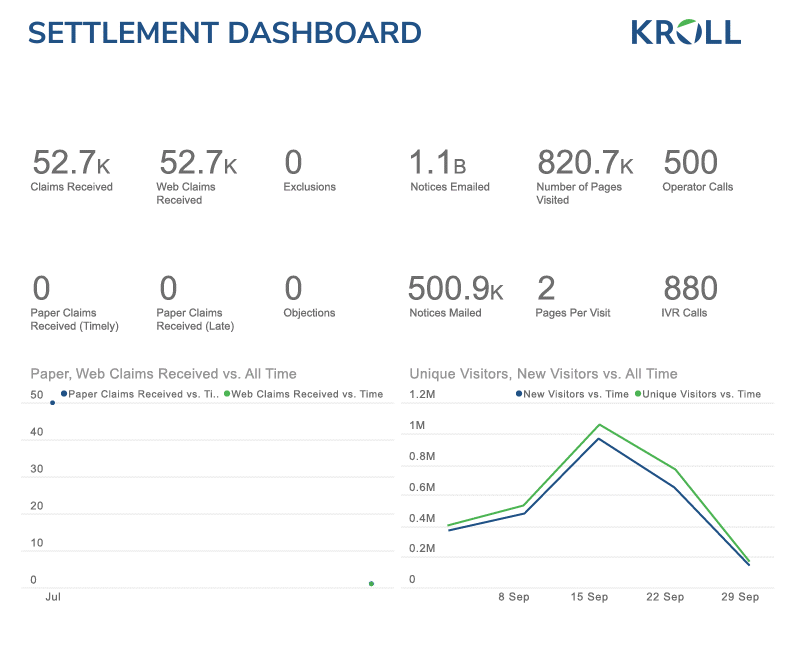This screenshot has height=650, width=800.
Task: Click the 50 y-axis label on claims chart
Action: tap(37, 394)
